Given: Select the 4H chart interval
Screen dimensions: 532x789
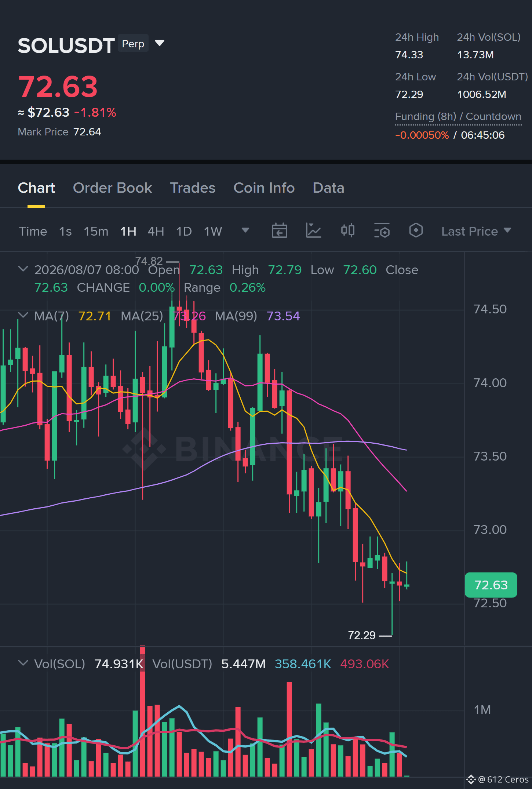Looking at the screenshot, I should click(156, 231).
